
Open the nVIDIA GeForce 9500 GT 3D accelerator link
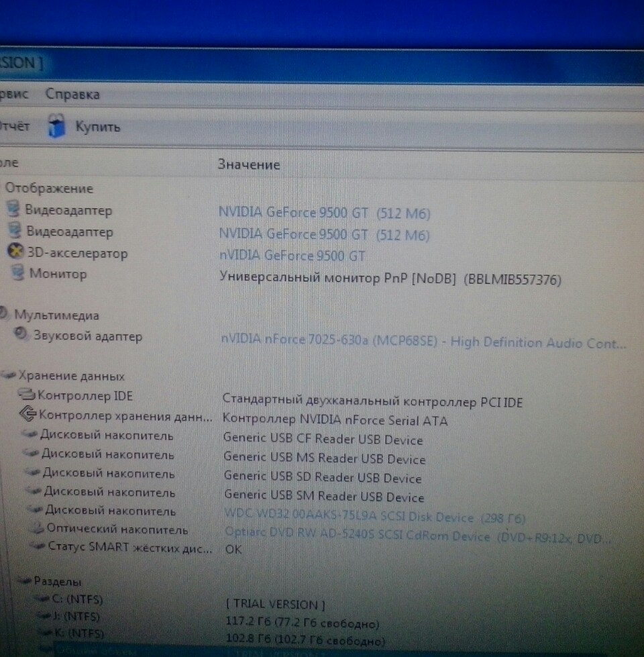292,256
